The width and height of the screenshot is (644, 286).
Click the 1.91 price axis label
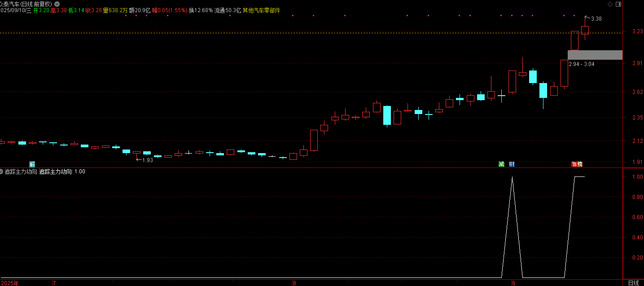[x=636, y=162]
